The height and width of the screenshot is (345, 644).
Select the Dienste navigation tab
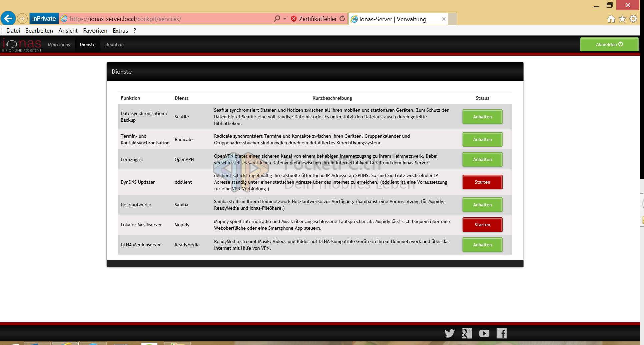87,44
